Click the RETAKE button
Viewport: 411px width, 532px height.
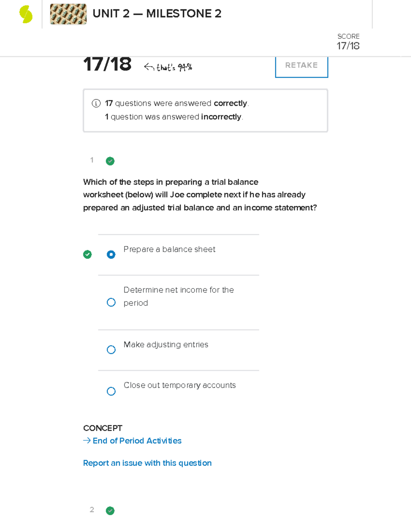(x=301, y=65)
